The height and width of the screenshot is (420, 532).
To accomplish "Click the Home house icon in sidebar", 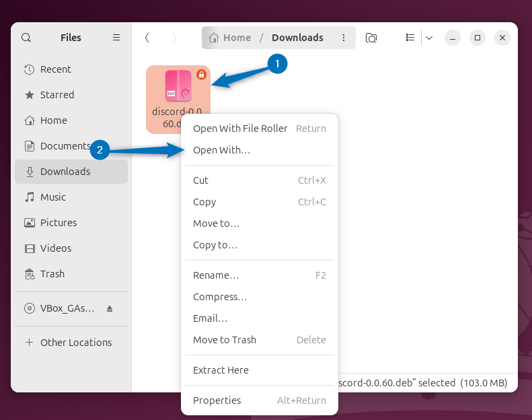I will (30, 120).
